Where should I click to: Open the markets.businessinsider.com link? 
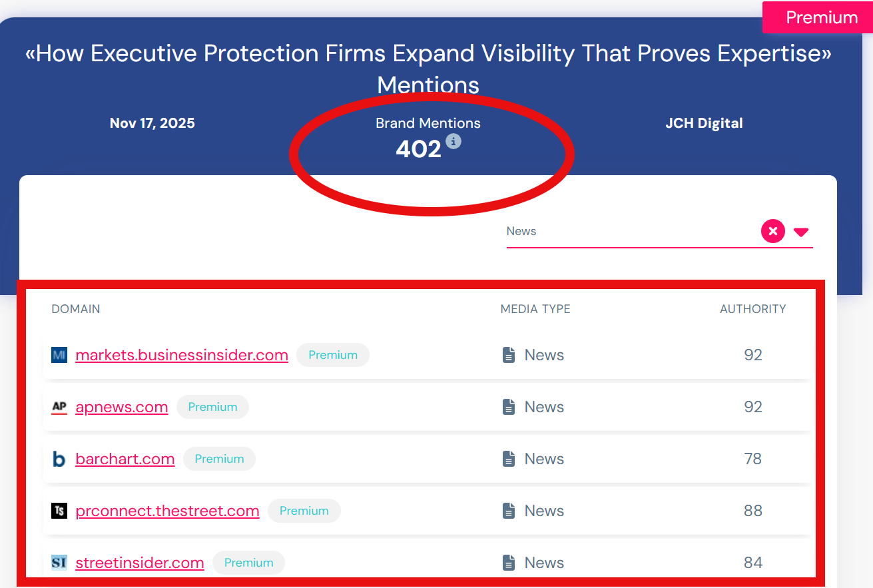pos(182,355)
